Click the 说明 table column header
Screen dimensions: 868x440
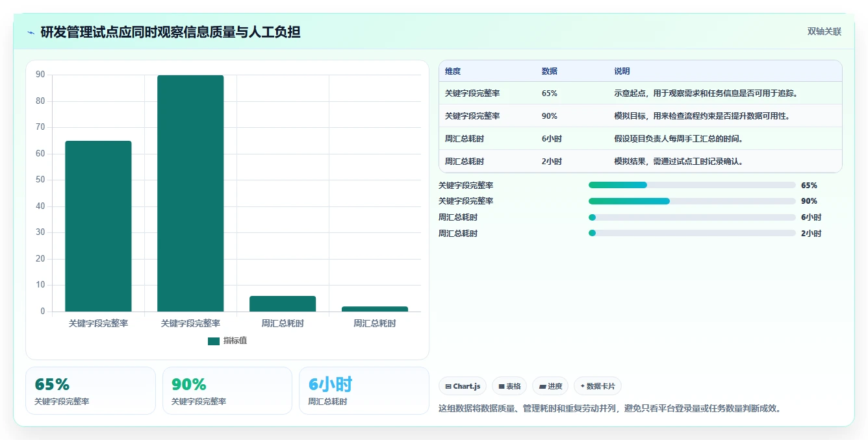pos(622,71)
